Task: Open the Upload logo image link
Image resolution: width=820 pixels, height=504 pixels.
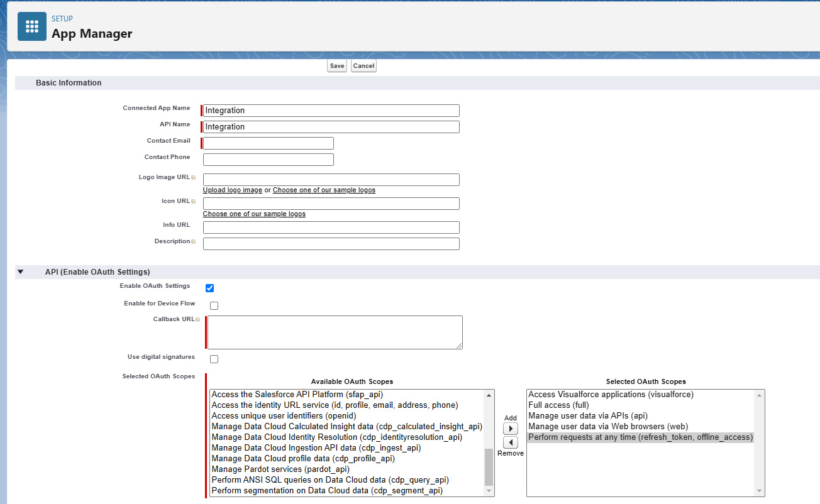Action: (x=233, y=190)
